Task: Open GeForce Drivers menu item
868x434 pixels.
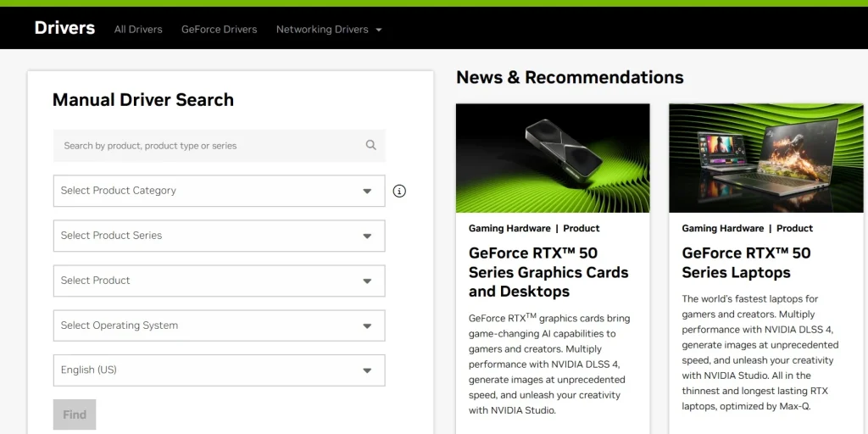Action: pos(219,30)
